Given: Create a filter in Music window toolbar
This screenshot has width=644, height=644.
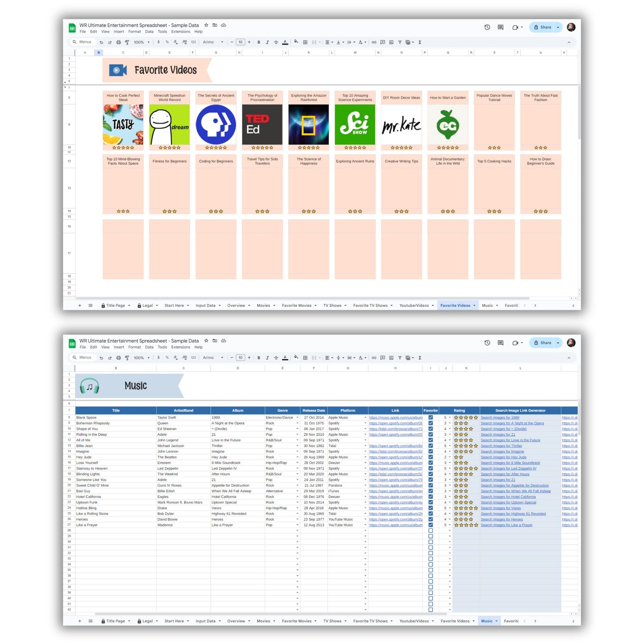Looking at the screenshot, I should coord(400,358).
